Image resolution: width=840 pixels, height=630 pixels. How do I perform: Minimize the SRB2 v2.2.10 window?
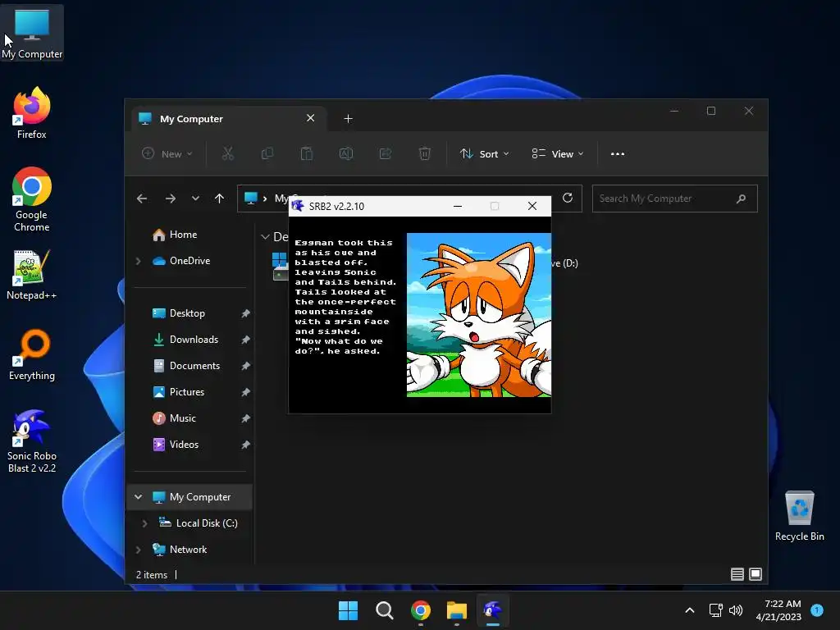pyautogui.click(x=458, y=206)
